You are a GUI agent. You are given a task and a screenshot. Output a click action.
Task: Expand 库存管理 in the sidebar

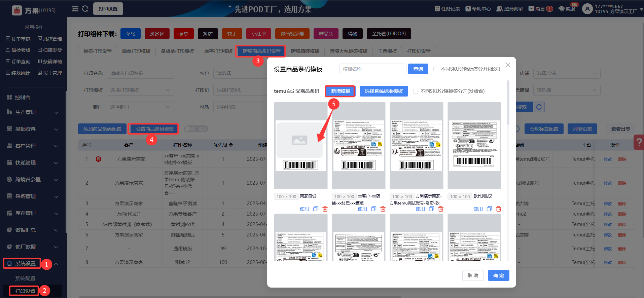33,213
